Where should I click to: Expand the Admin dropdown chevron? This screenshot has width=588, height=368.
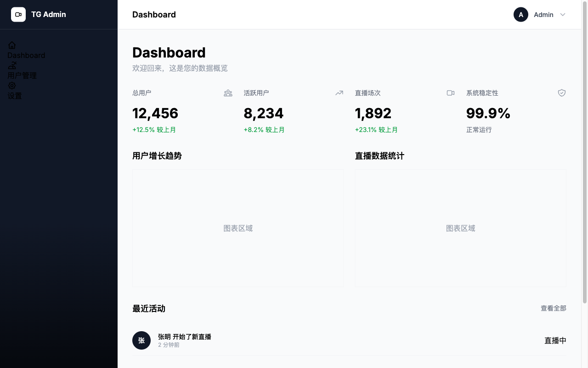click(563, 15)
